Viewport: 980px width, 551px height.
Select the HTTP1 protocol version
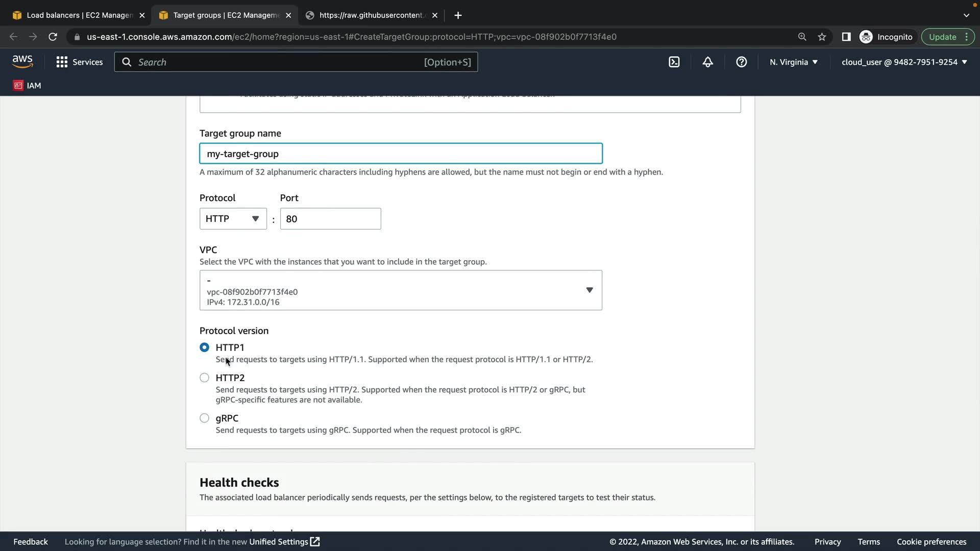coord(204,347)
